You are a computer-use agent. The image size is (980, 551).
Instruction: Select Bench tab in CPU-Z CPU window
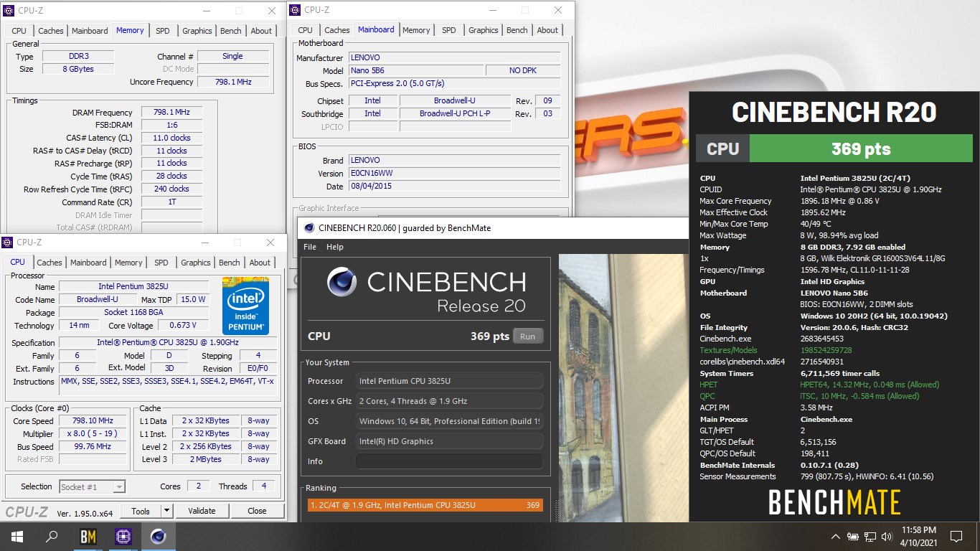click(230, 263)
